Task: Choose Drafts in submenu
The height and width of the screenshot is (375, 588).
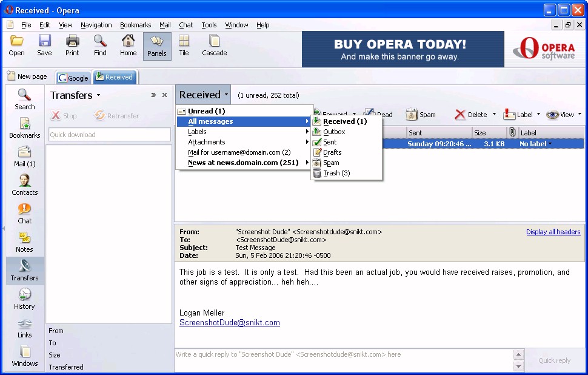Action: click(347, 152)
